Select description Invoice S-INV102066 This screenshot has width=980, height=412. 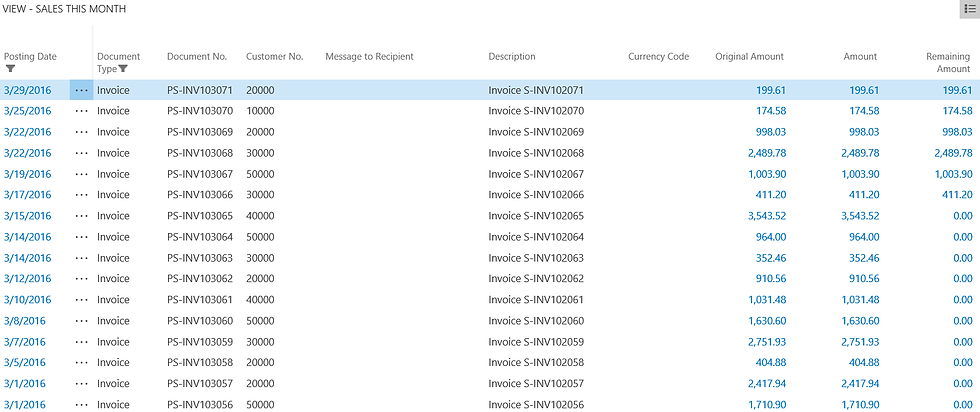pyautogui.click(x=536, y=195)
